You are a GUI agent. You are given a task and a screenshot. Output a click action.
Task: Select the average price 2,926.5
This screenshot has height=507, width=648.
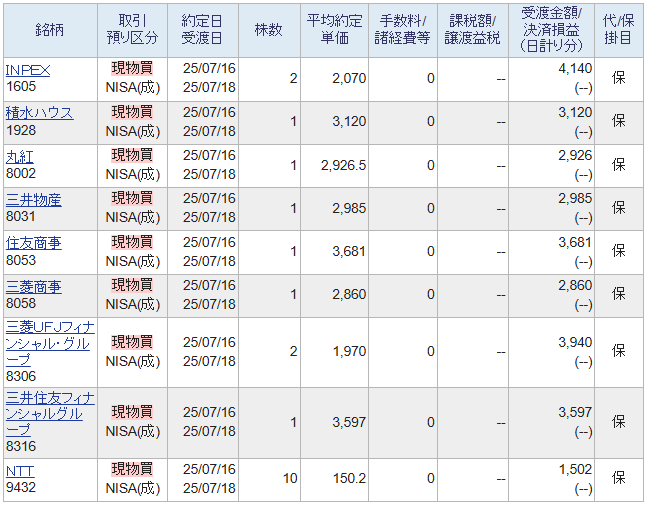coord(343,166)
